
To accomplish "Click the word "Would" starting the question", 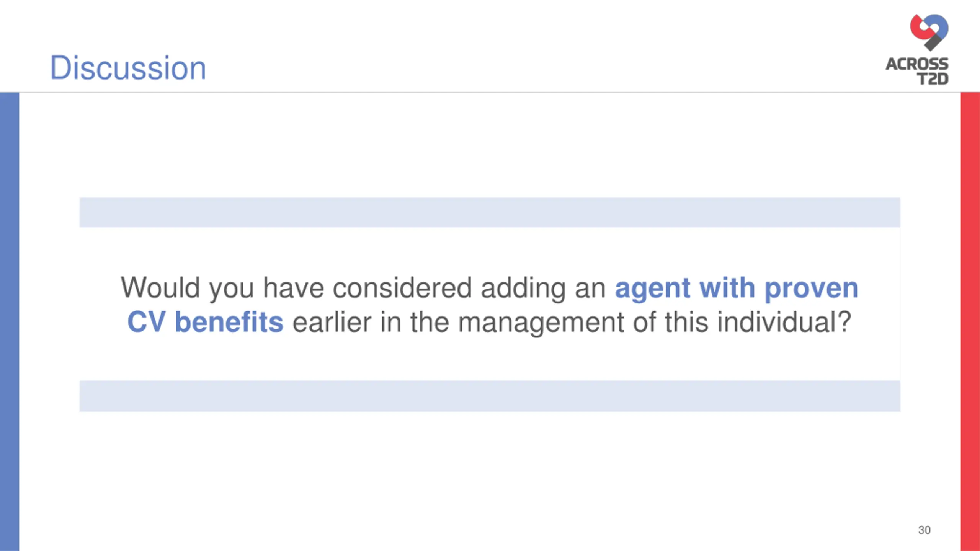I will (x=160, y=287).
